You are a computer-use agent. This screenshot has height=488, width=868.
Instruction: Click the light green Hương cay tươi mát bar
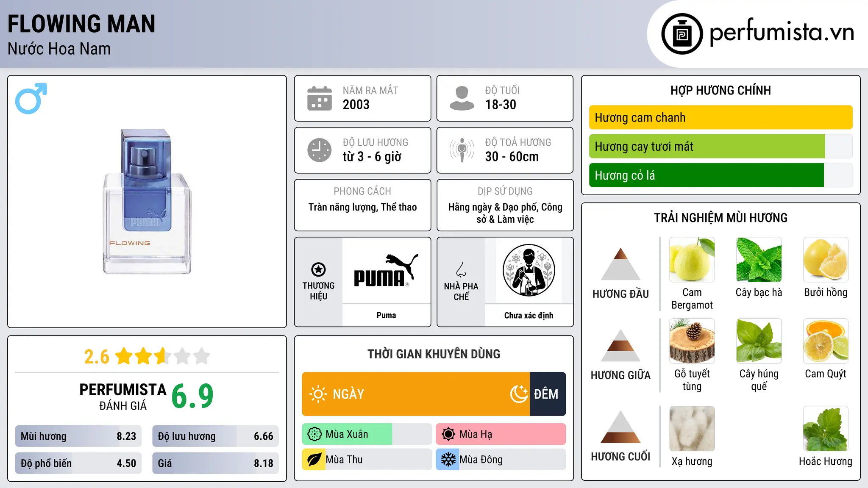pyautogui.click(x=707, y=146)
